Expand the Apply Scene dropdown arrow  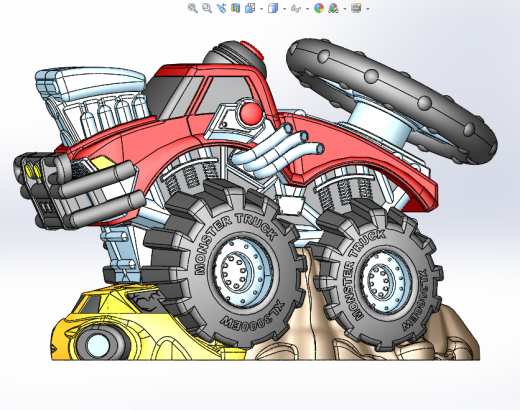pos(344,9)
